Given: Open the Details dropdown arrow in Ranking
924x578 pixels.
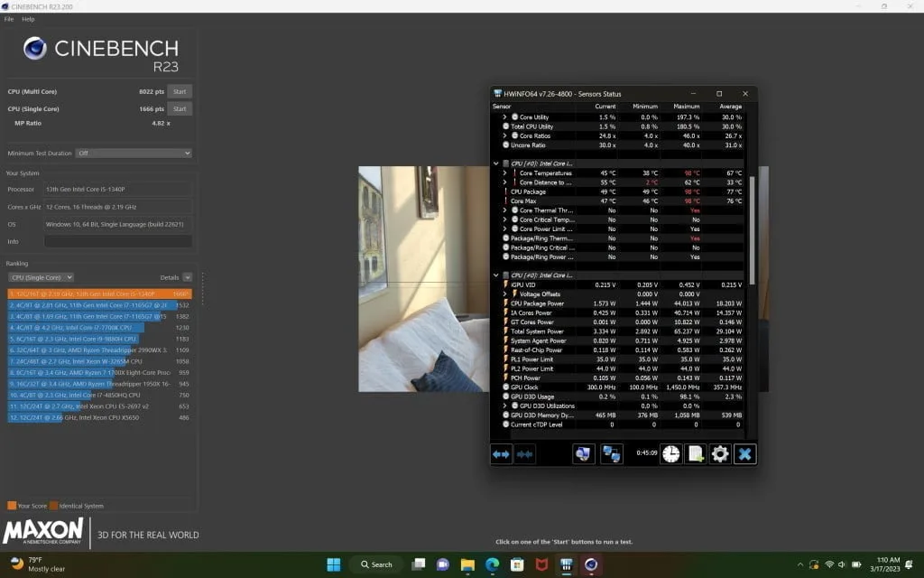Looking at the screenshot, I should (187, 277).
